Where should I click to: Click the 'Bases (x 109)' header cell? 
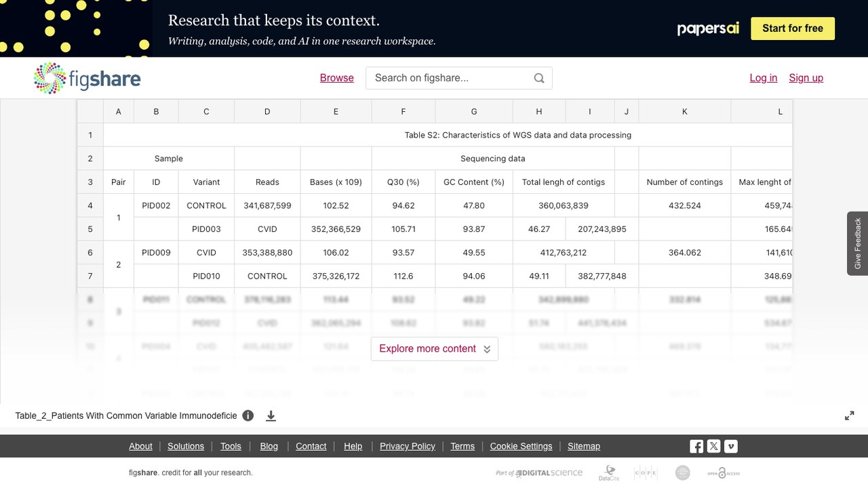[x=336, y=182]
